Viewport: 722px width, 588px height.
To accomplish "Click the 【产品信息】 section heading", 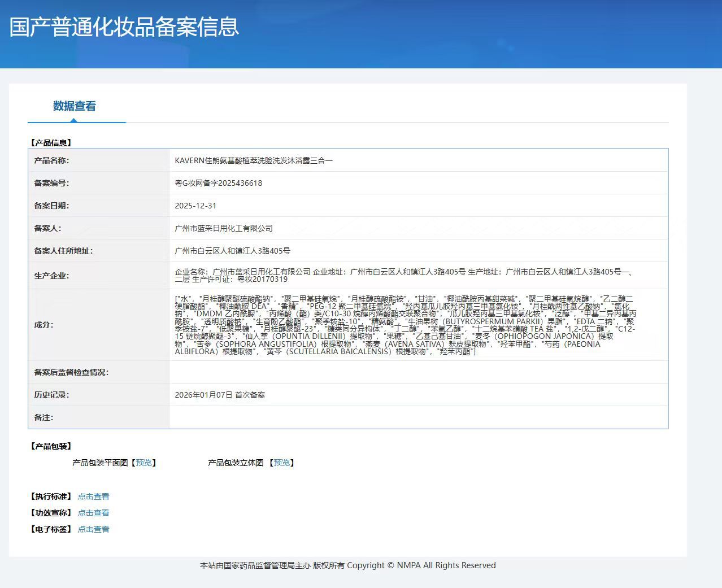I will click(51, 143).
